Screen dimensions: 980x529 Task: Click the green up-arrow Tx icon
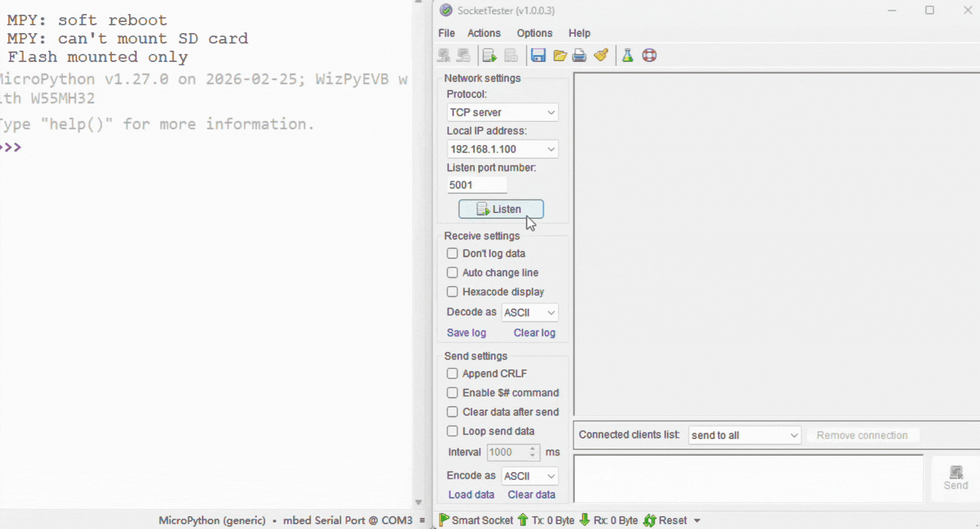pos(522,520)
